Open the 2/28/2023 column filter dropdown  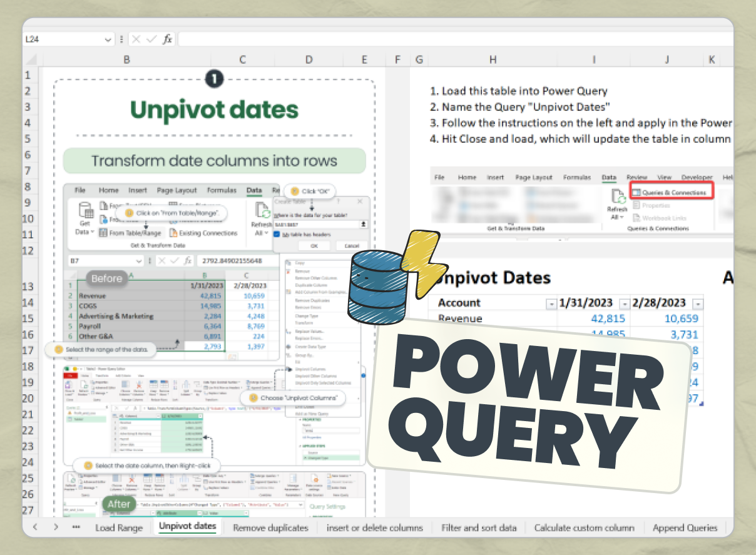pos(698,303)
